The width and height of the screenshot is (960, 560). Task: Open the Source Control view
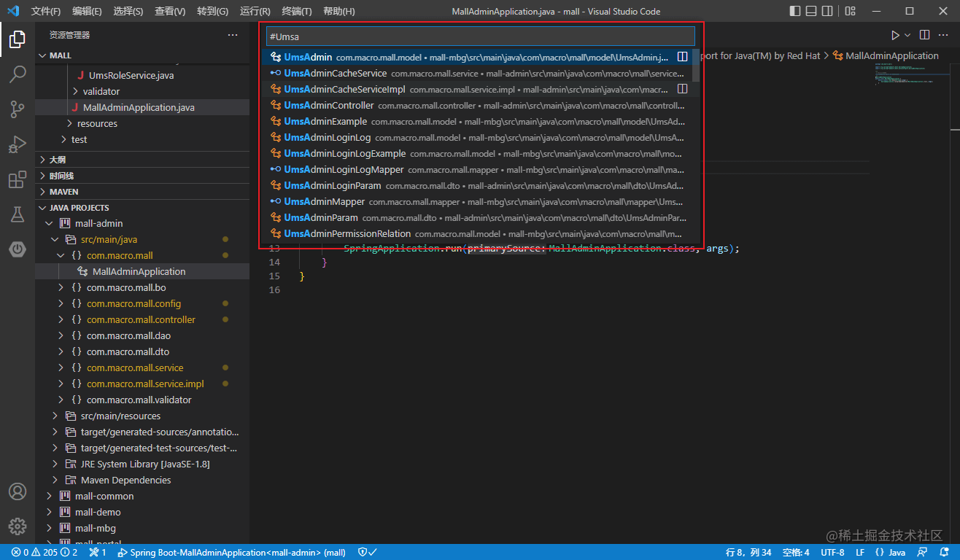click(x=18, y=109)
